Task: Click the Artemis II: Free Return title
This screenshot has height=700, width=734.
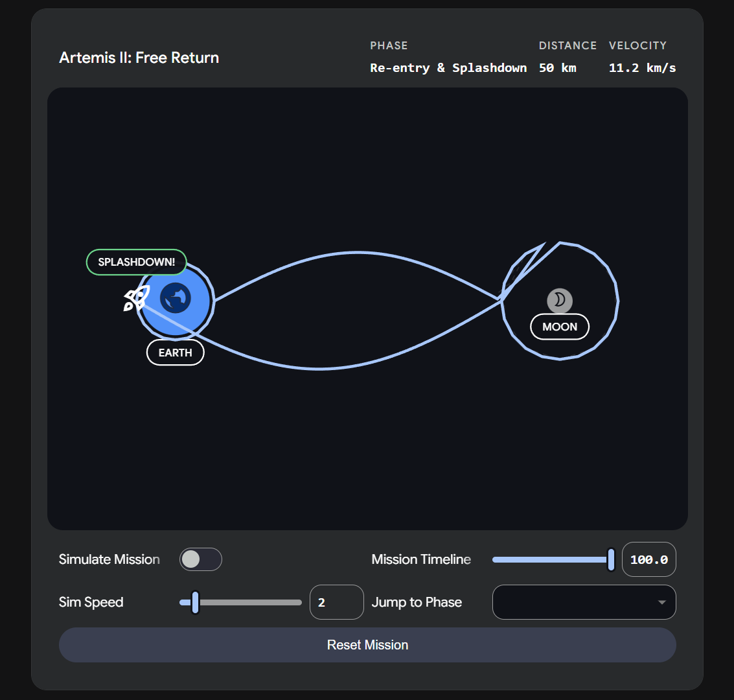Action: [139, 58]
